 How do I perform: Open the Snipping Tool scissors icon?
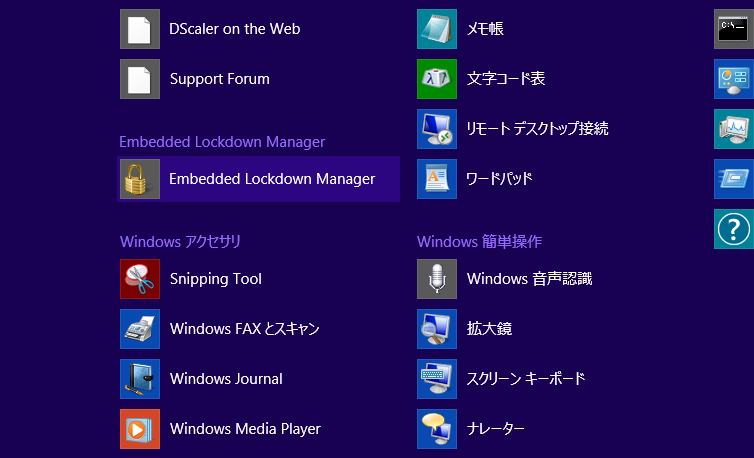point(140,279)
